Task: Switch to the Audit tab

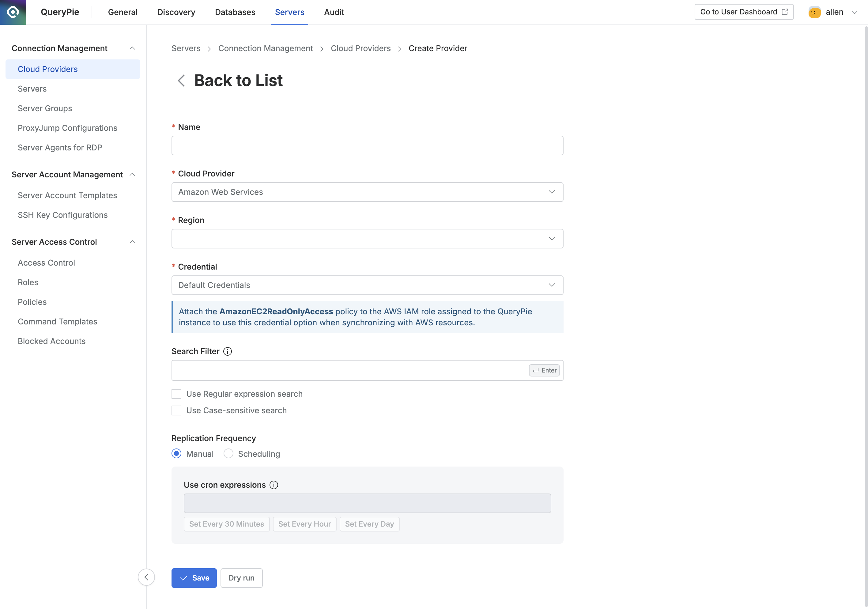Action: (334, 12)
